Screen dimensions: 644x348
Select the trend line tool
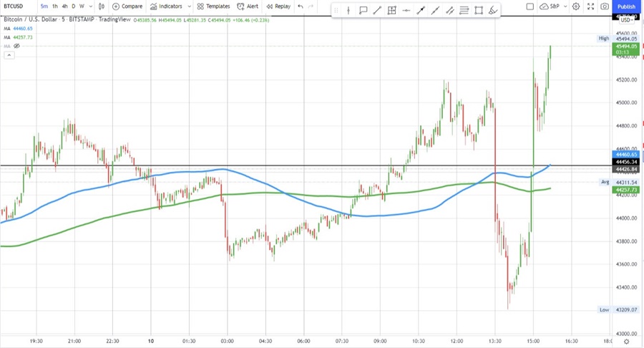[x=377, y=11]
